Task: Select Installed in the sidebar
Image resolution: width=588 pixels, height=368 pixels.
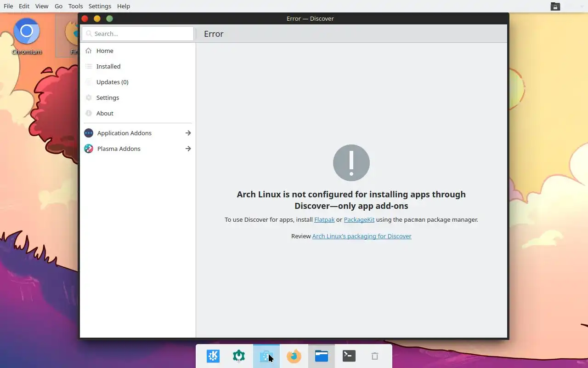Action: point(138,66)
